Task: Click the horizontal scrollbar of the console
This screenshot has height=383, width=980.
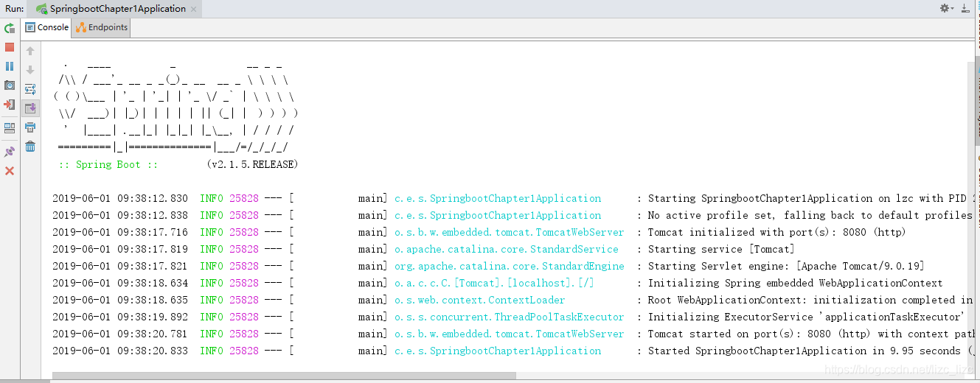Action: coord(284,376)
